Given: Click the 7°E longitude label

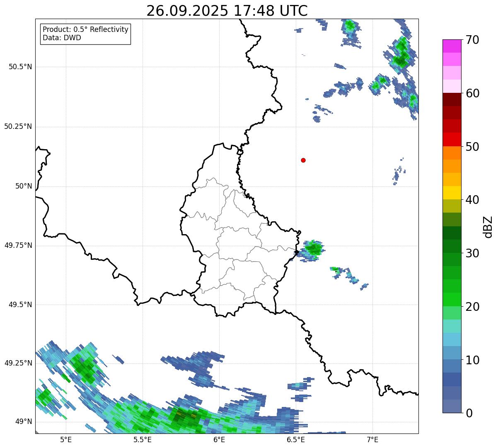Looking at the screenshot, I should (372, 440).
